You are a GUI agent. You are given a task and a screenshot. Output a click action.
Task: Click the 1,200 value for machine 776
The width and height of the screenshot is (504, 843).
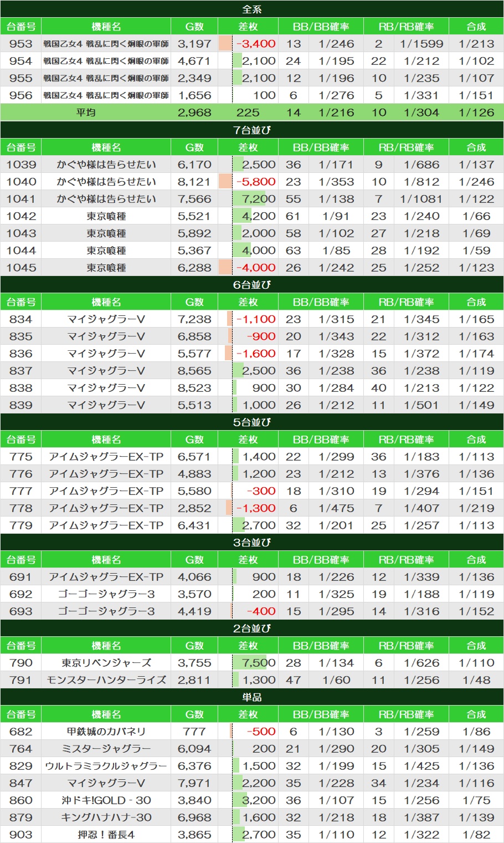[x=259, y=474]
